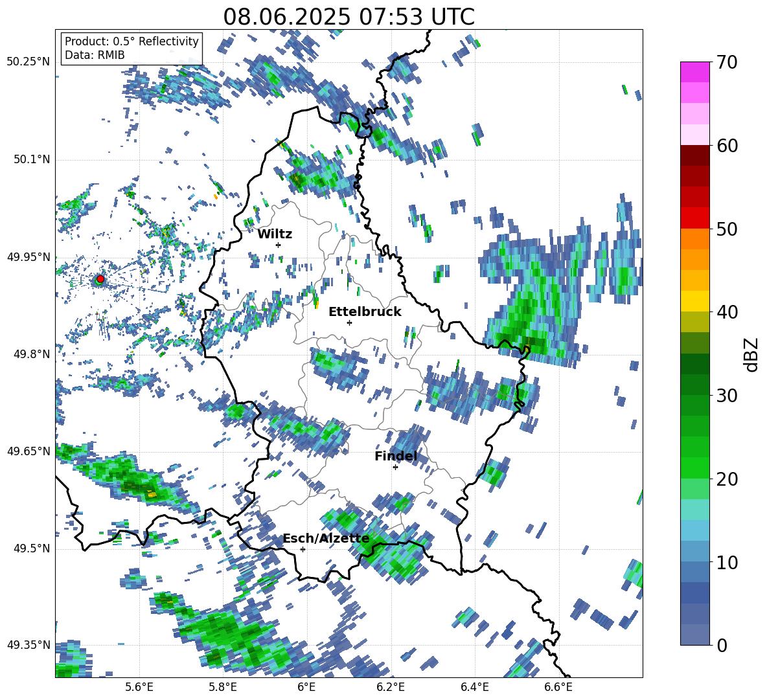Click the Ettelbruck cross marker
The image size is (767, 700).
(x=349, y=322)
